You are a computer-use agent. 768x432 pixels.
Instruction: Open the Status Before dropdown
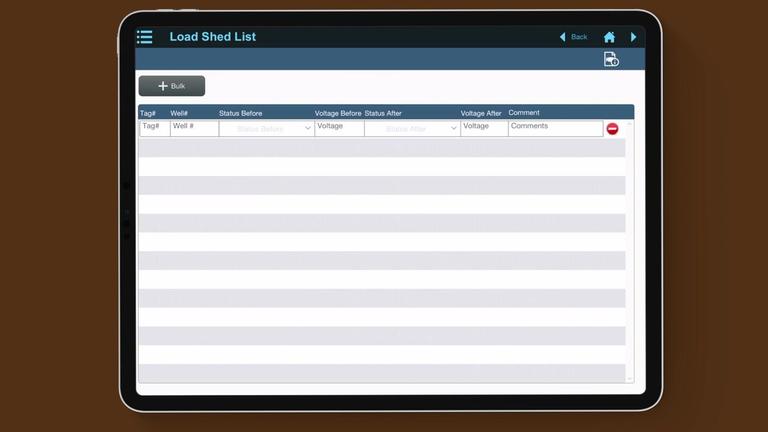tap(266, 128)
